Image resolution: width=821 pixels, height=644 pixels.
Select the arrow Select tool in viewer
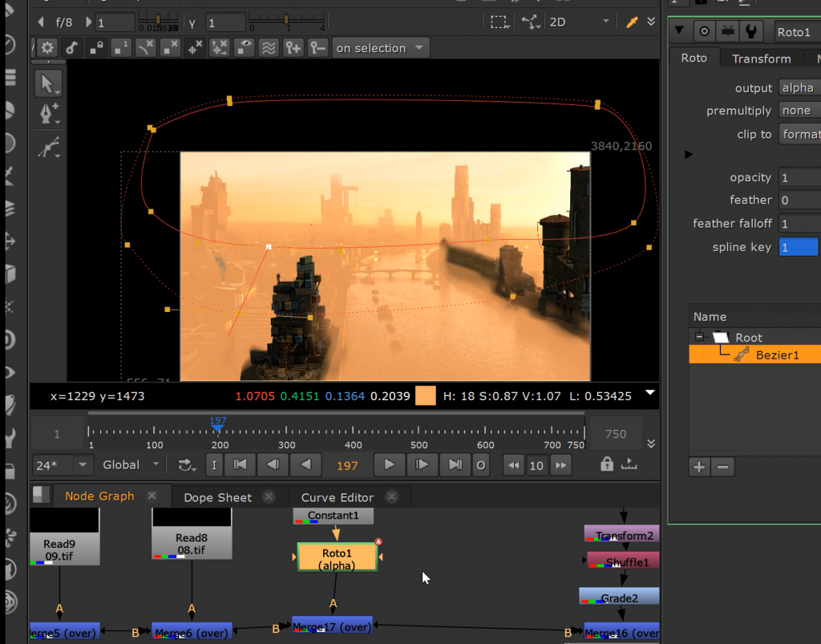(49, 83)
